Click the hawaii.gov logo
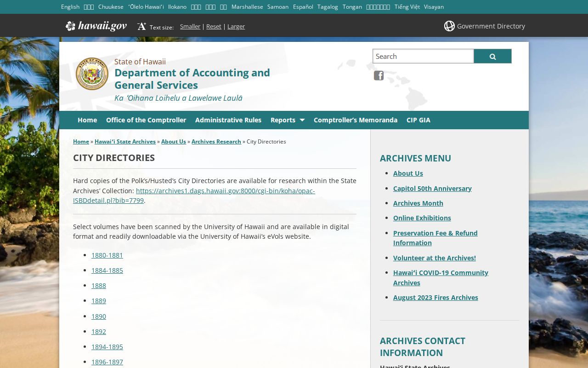The width and height of the screenshot is (588, 368). pyautogui.click(x=96, y=26)
